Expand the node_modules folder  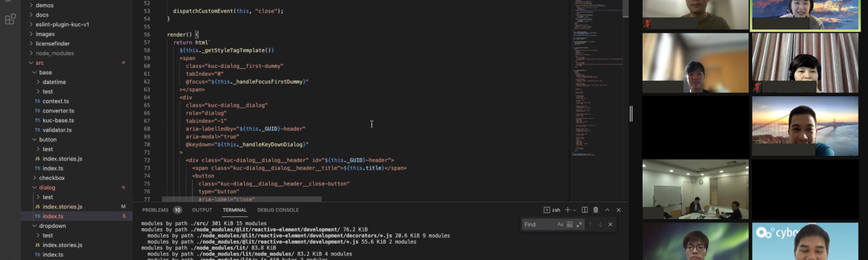tap(55, 53)
